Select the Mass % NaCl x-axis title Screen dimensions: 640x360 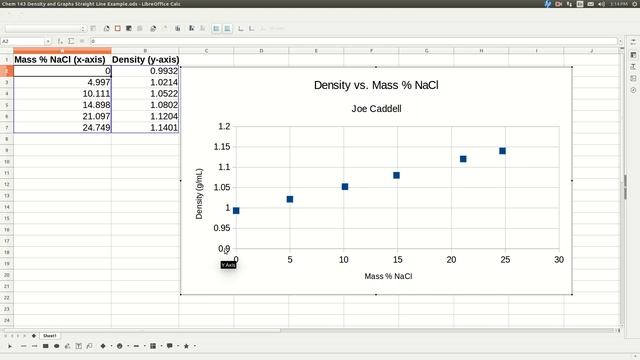click(x=388, y=276)
